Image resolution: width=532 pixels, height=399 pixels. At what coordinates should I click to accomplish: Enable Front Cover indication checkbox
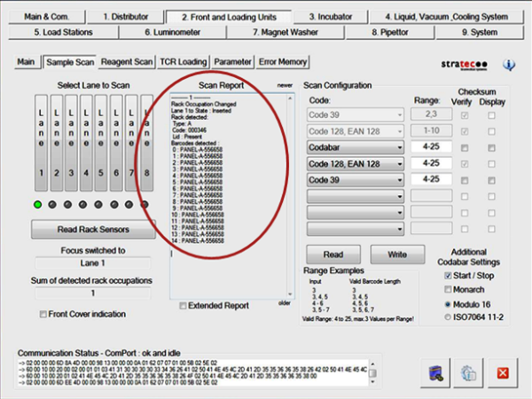pos(43,314)
